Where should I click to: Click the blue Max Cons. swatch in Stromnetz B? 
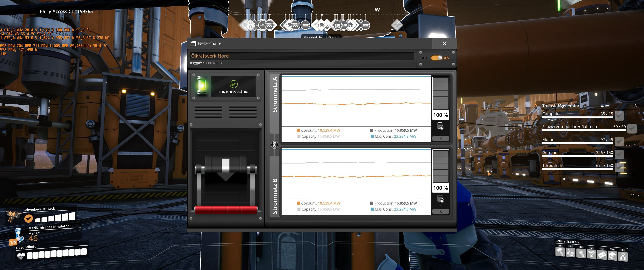(x=372, y=209)
